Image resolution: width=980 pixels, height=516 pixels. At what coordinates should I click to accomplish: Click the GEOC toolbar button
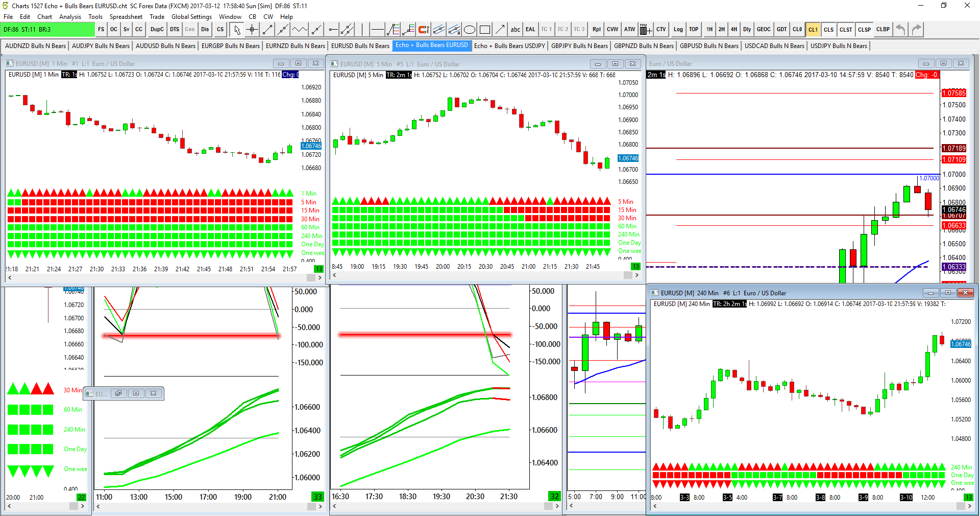coord(764,30)
